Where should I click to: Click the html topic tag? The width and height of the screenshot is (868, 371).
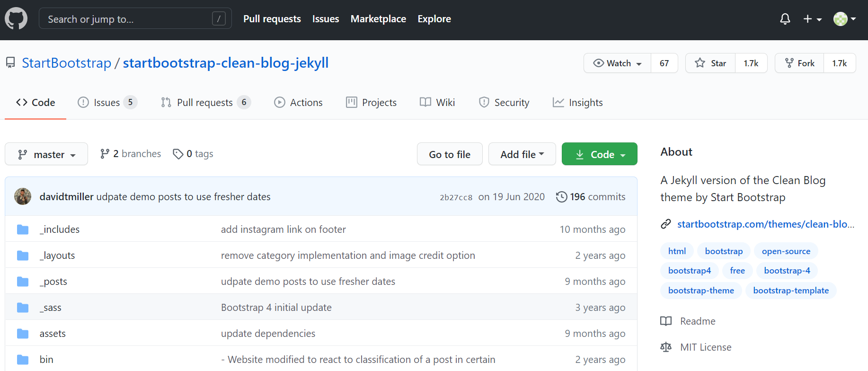(677, 251)
